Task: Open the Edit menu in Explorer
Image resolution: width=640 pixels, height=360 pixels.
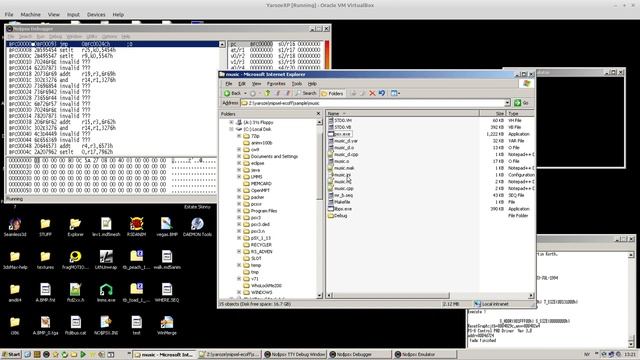Action: 242,83
